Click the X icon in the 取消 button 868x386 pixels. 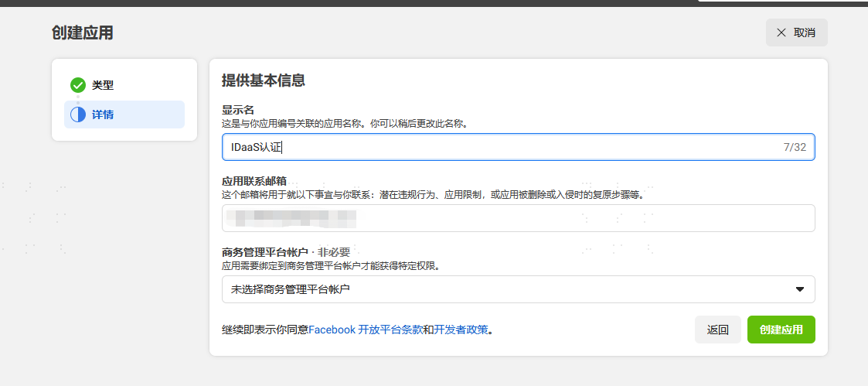click(x=781, y=32)
